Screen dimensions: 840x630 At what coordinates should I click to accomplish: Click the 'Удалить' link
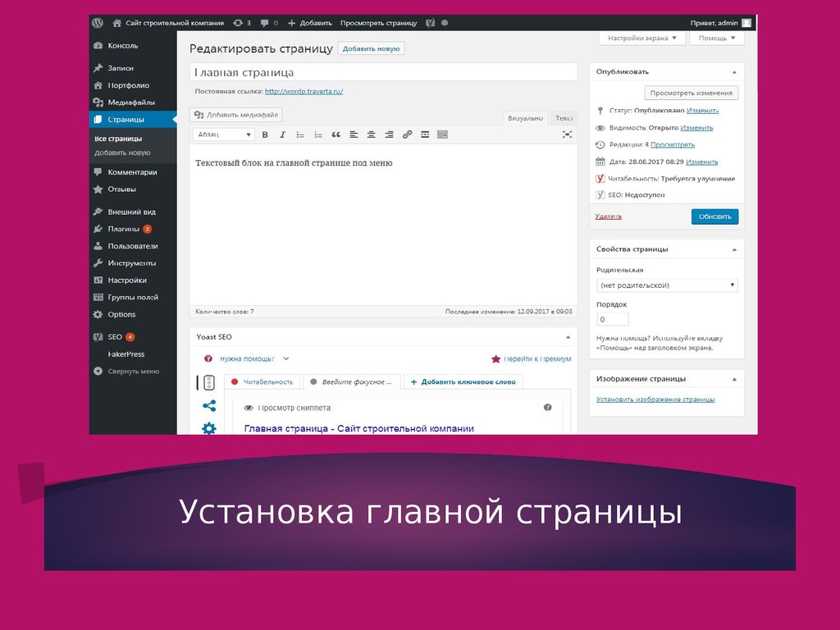coord(608,217)
